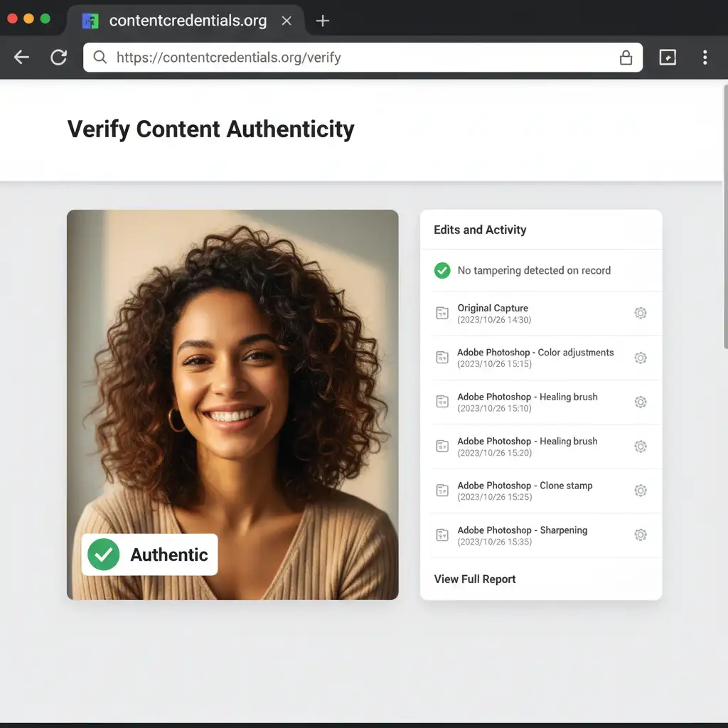Reload the page with refresh icon
Viewport: 728px width, 728px height.
(58, 58)
